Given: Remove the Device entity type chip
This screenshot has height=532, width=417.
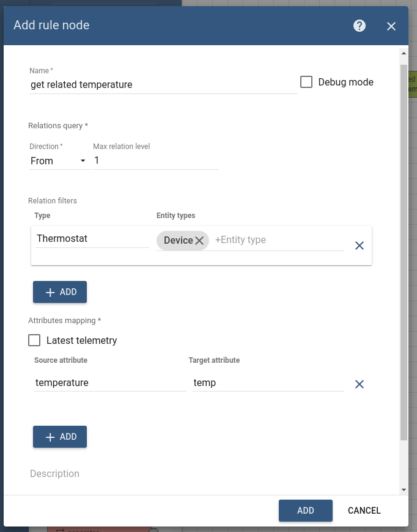Looking at the screenshot, I should [199, 241].
